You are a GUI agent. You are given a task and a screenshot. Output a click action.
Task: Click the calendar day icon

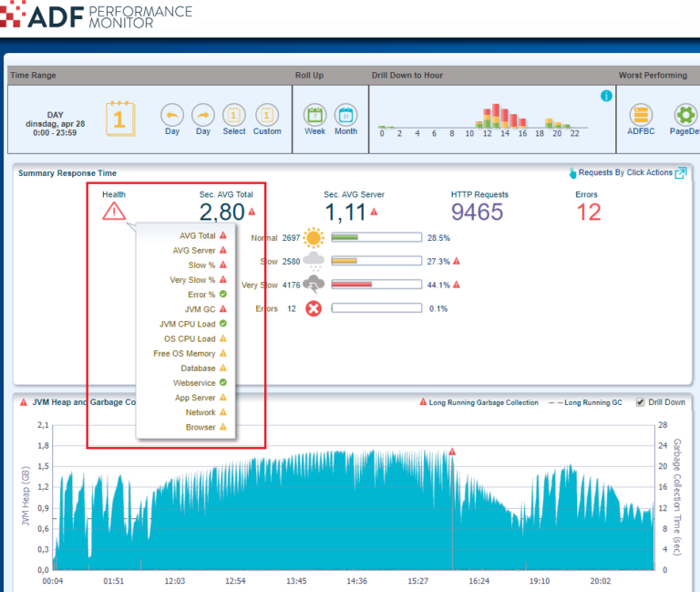(x=120, y=119)
